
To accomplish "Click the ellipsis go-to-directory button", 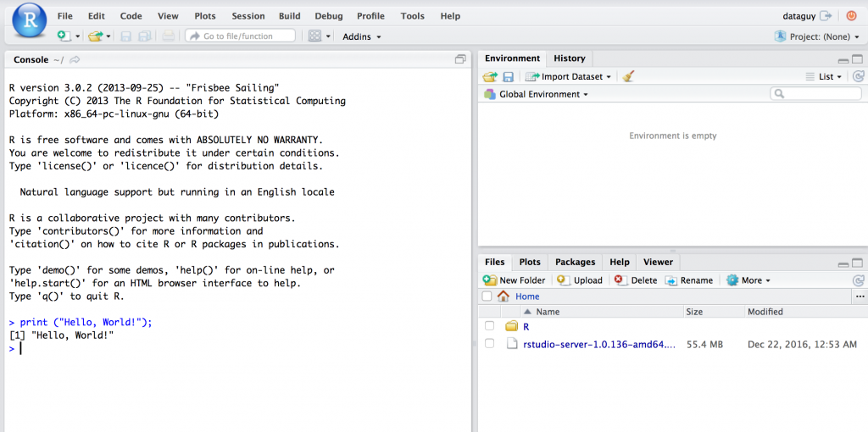I will [860, 296].
